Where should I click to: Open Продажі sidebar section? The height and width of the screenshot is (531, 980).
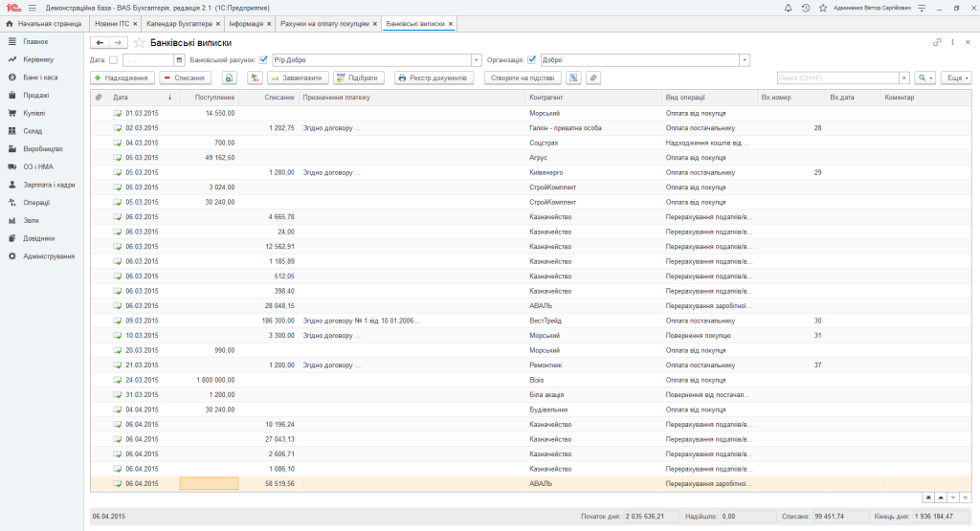tap(35, 96)
